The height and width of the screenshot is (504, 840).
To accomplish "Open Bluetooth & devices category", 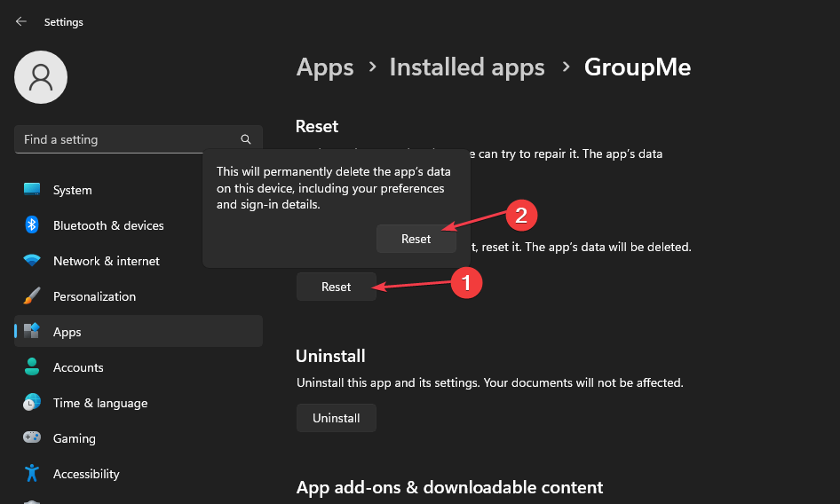I will pos(139,225).
